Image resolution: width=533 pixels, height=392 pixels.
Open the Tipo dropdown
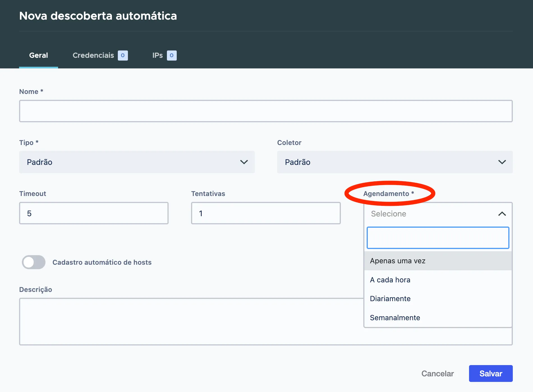click(x=137, y=162)
